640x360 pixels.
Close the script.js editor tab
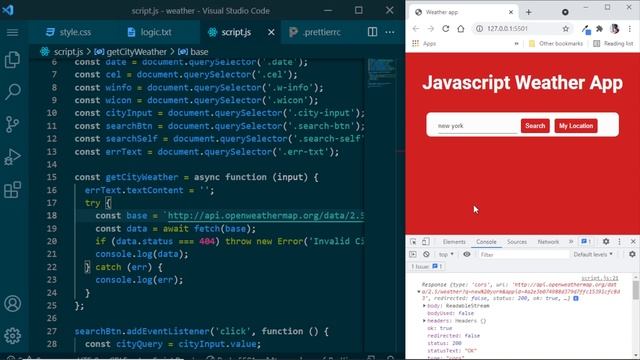point(271,32)
